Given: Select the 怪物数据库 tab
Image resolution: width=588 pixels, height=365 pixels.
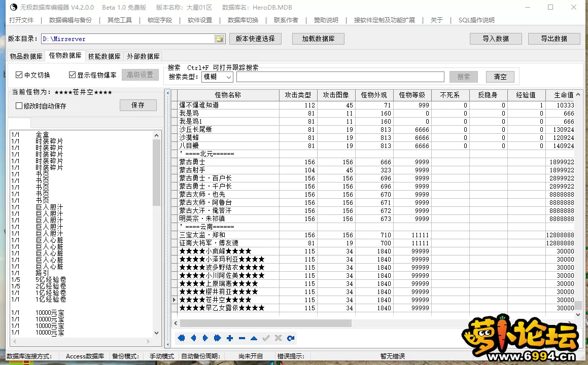Looking at the screenshot, I should point(65,55).
